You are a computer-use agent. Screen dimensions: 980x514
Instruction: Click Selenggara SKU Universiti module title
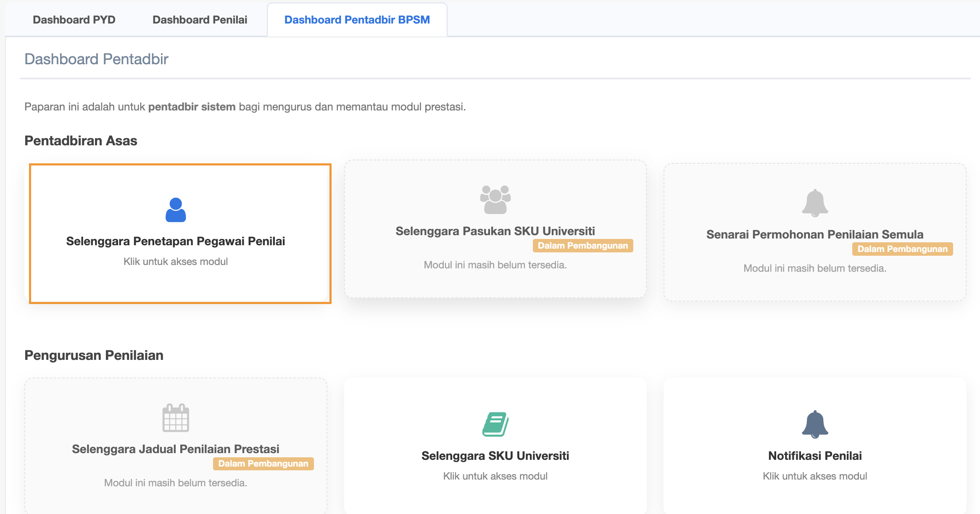point(495,456)
